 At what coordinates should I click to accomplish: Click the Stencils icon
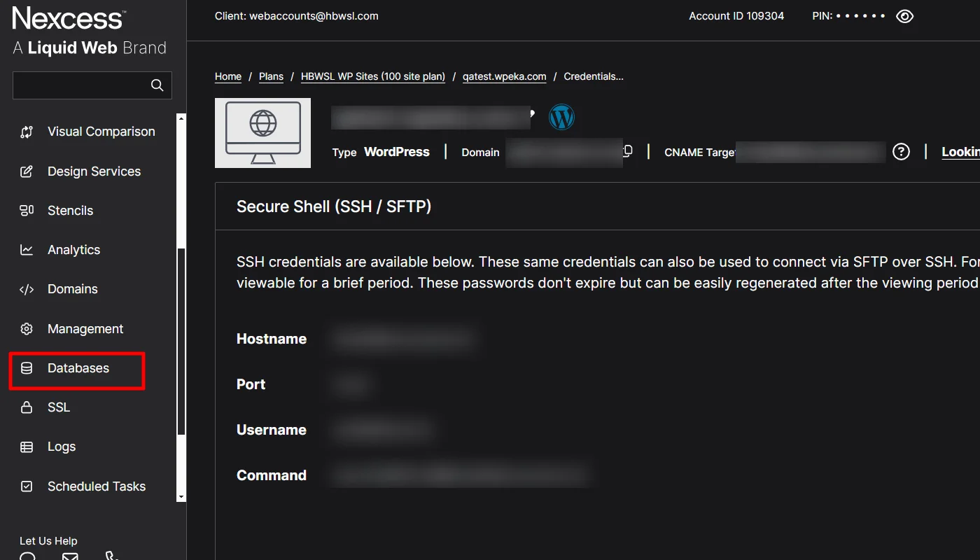tap(27, 211)
